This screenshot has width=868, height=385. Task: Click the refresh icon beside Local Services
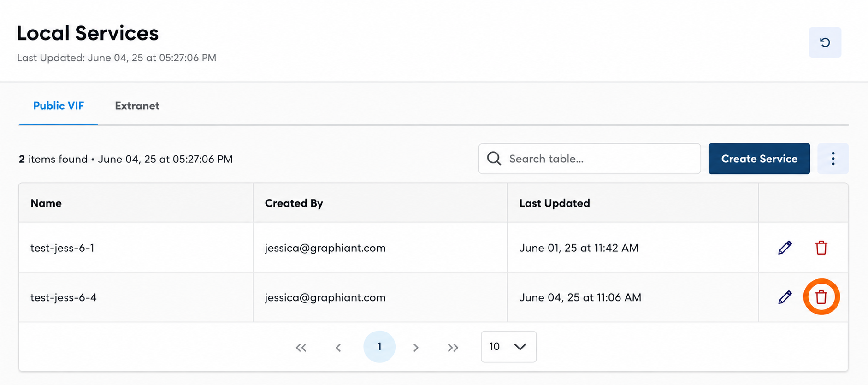pyautogui.click(x=825, y=42)
